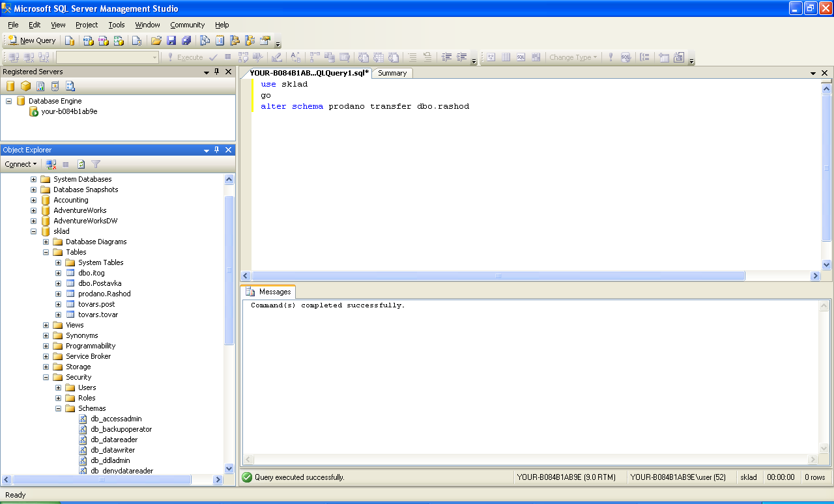The height and width of the screenshot is (504, 834).
Task: Open the View menu
Action: 58,25
